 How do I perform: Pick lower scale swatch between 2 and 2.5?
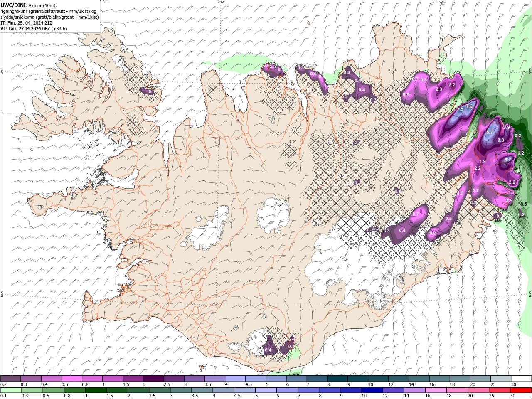[138, 390]
